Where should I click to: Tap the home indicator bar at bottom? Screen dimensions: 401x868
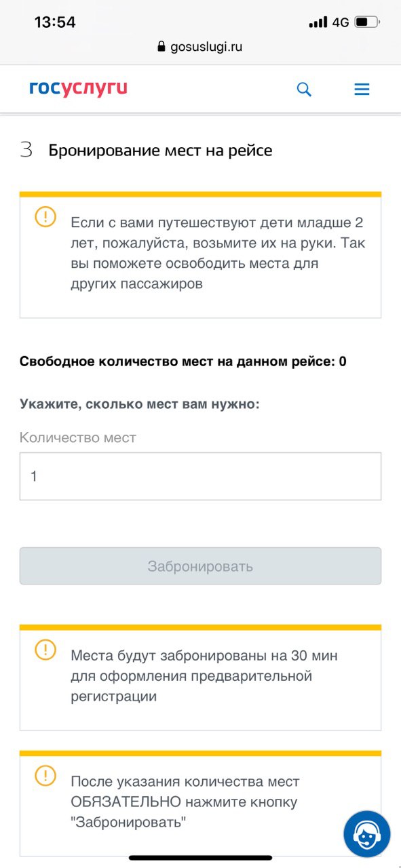[200, 859]
